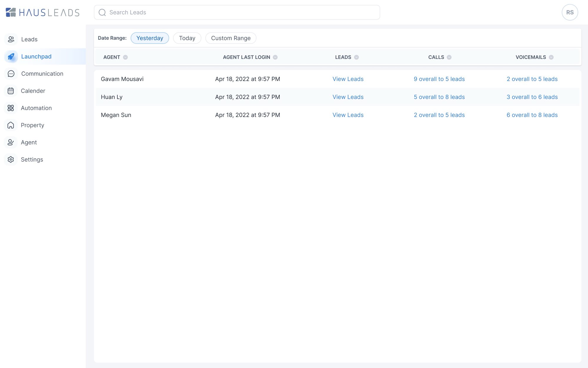Click the Settings gear icon

point(11,159)
